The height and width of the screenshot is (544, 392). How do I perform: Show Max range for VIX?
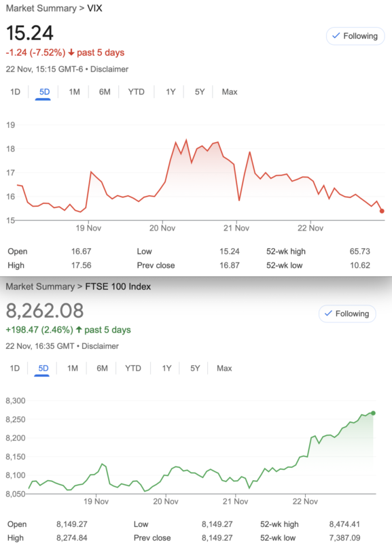point(230,92)
